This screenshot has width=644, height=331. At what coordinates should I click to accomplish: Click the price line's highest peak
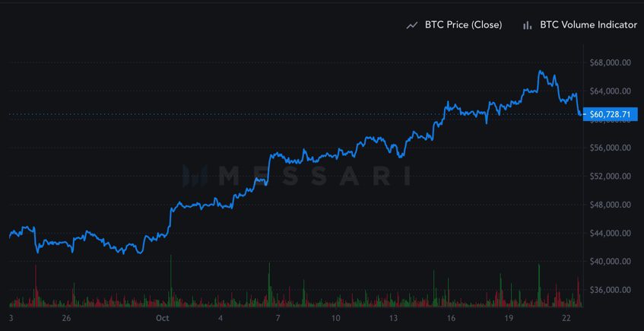pos(540,72)
